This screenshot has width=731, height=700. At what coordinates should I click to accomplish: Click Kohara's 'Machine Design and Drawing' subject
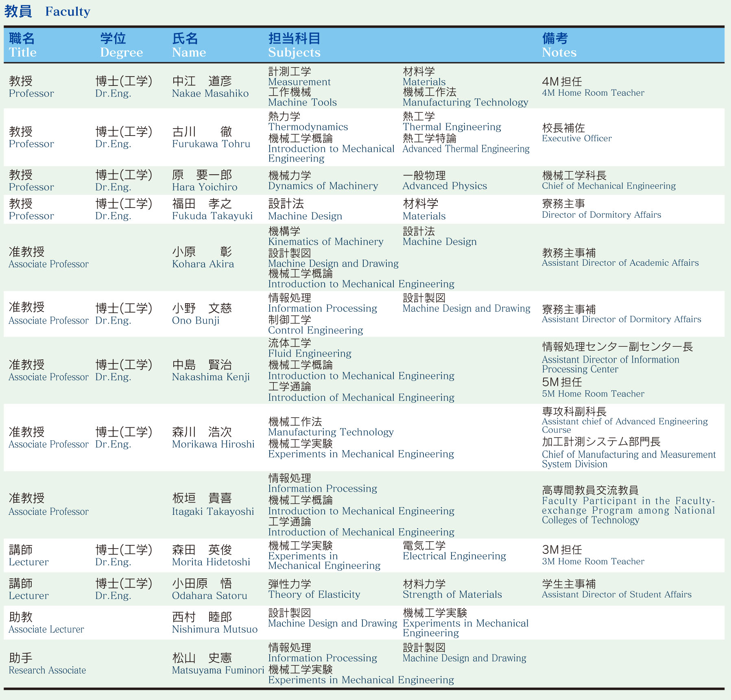pos(333,264)
